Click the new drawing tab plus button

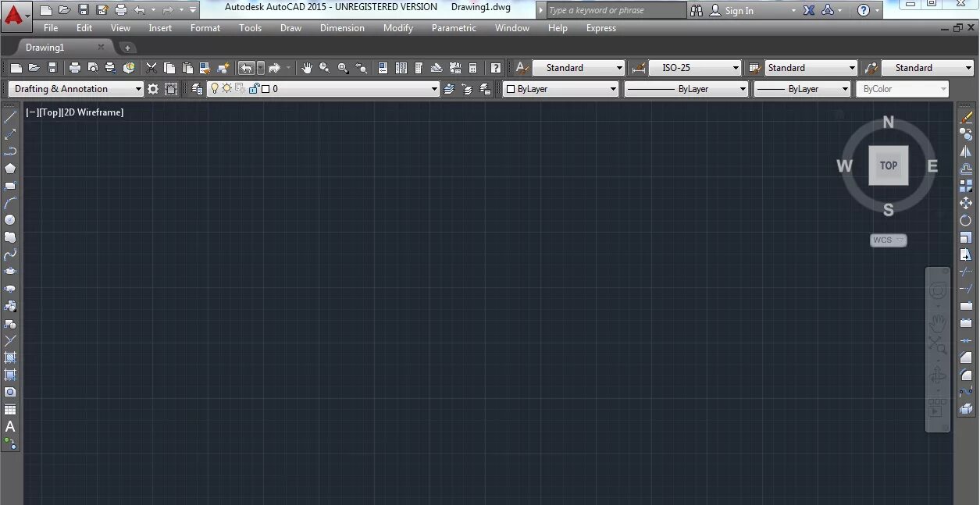(x=128, y=48)
